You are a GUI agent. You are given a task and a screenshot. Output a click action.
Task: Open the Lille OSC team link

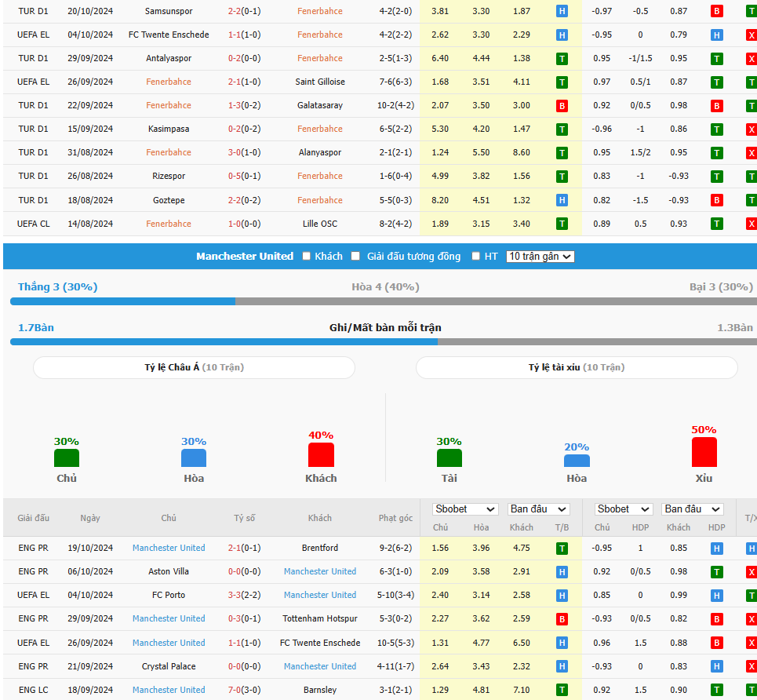[320, 224]
